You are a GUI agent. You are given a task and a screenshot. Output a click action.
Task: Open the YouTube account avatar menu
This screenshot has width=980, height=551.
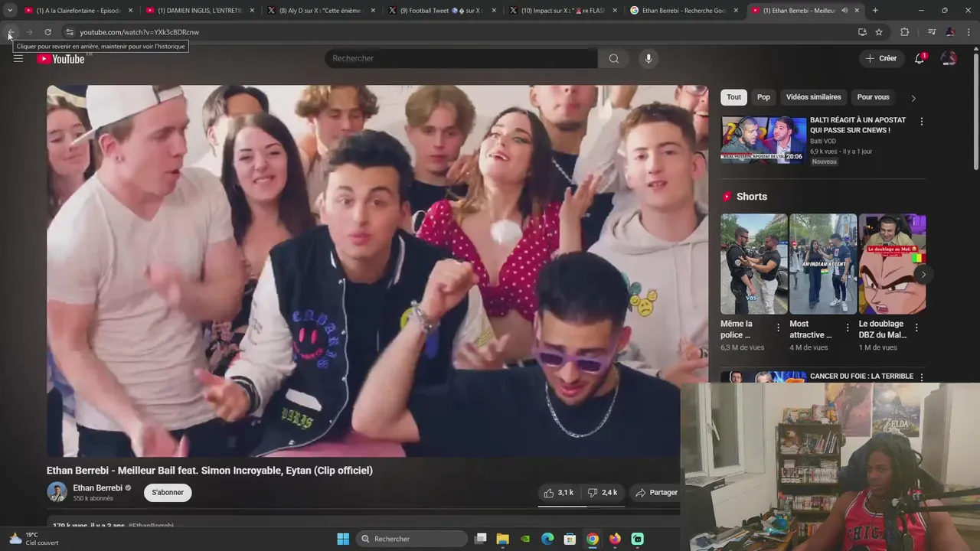(949, 58)
